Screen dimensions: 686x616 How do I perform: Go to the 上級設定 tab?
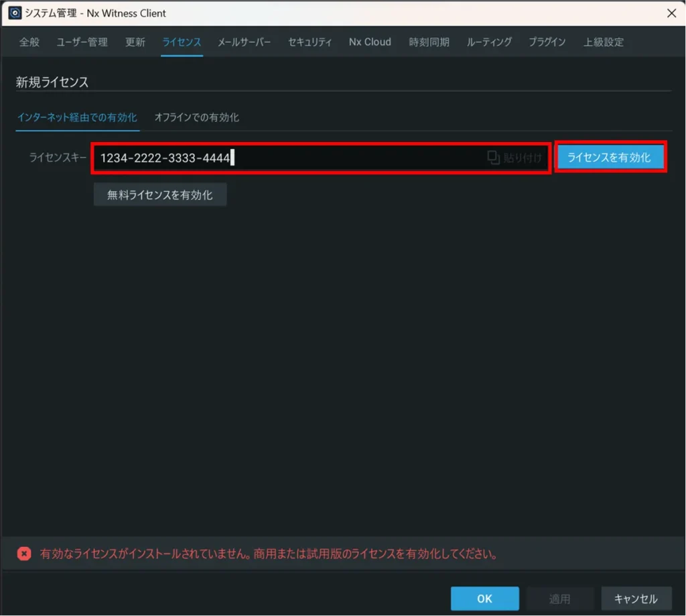(603, 42)
